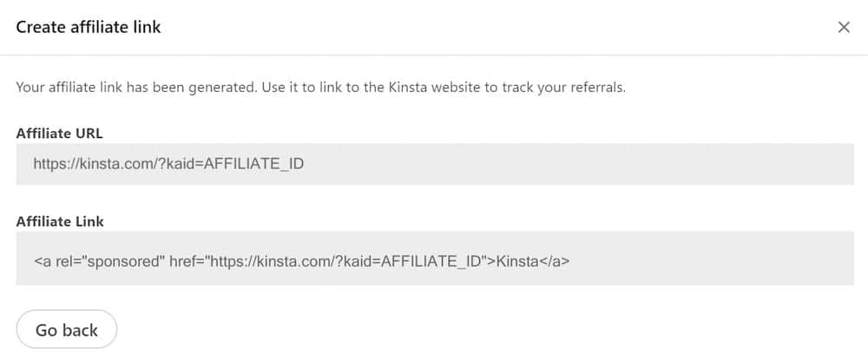Click the Affiliate Link label
This screenshot has width=868, height=363.
[60, 221]
